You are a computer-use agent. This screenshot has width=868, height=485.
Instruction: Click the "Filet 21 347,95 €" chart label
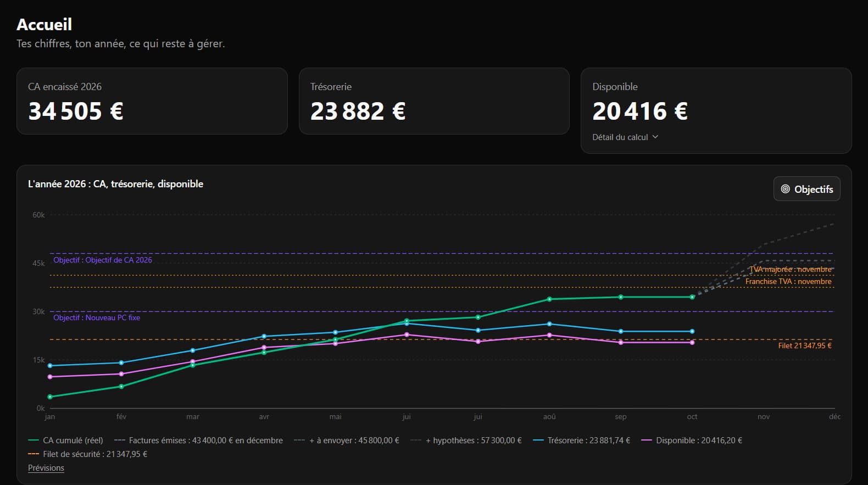click(805, 345)
